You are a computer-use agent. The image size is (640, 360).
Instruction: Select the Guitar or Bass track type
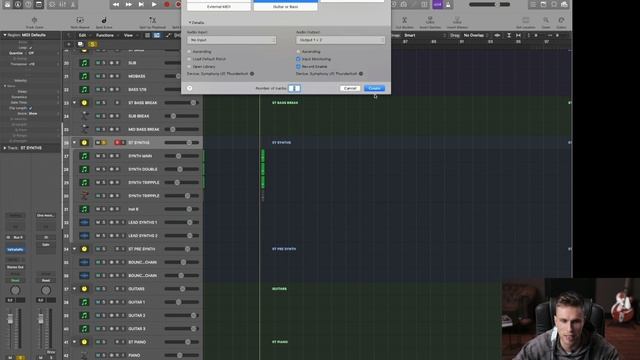tap(285, 7)
